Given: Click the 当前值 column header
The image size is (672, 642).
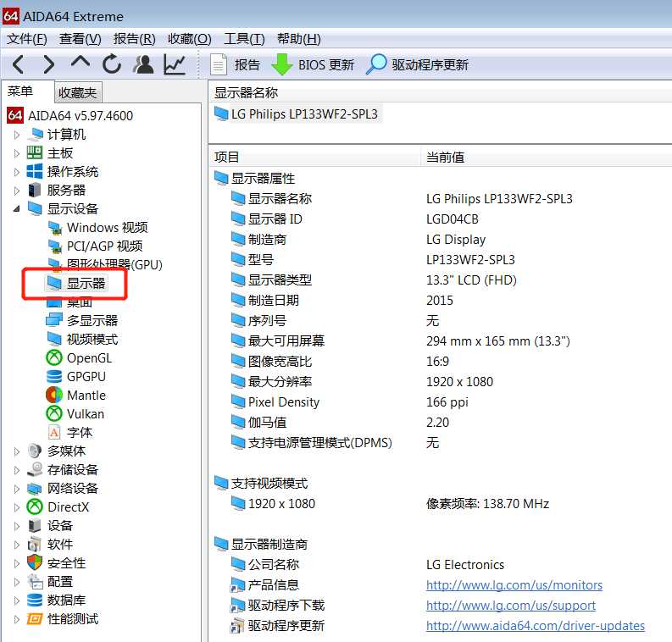Looking at the screenshot, I should [x=547, y=158].
